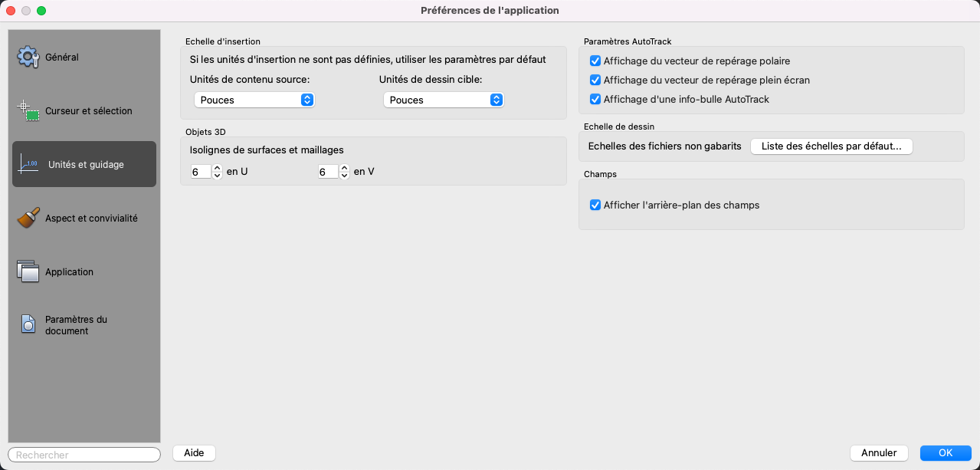The height and width of the screenshot is (470, 980).
Task: Decrease the en V isolines stepper
Action: tap(344, 176)
